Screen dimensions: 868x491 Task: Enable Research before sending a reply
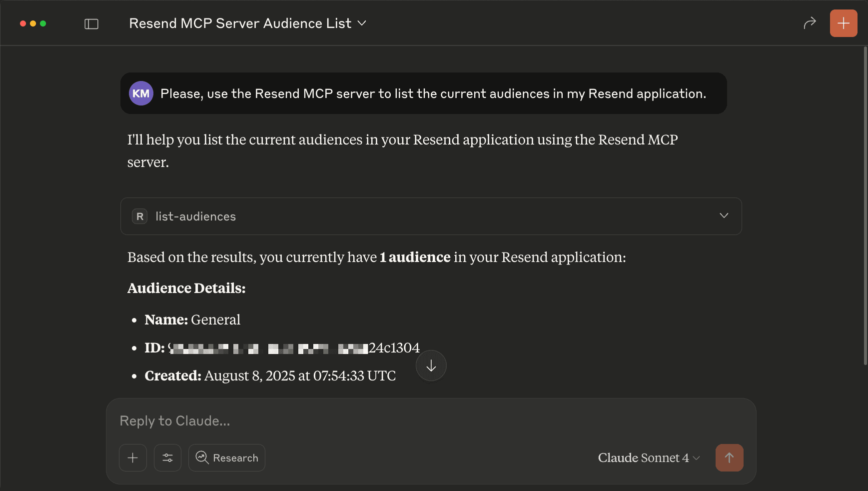226,457
